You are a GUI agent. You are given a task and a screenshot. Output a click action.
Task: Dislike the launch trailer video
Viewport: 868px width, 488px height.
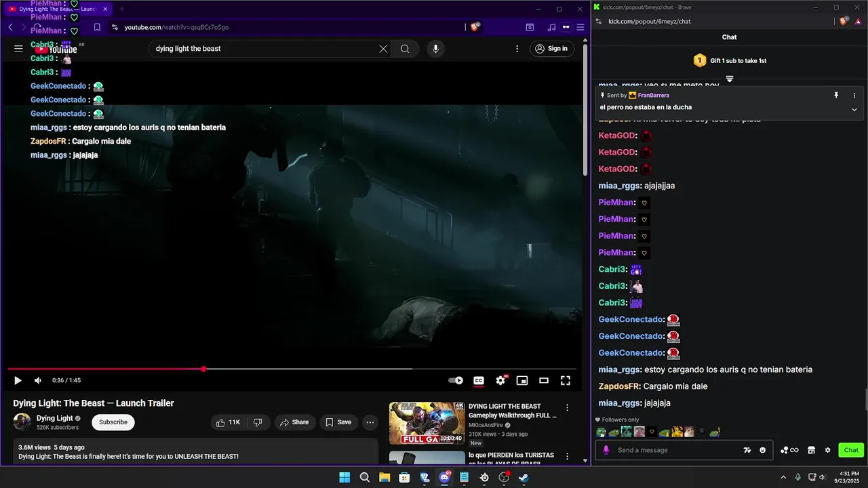[x=258, y=422]
